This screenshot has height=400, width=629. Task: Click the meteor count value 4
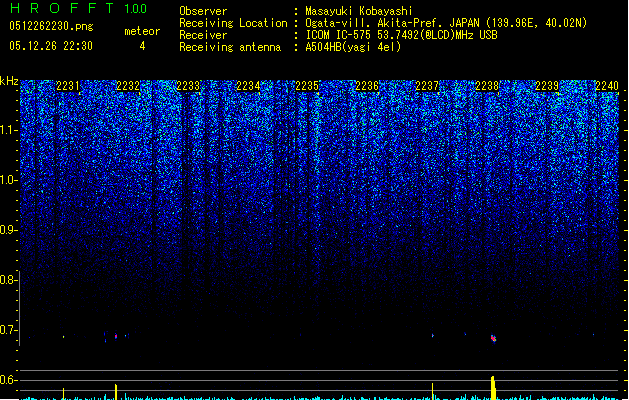(x=142, y=46)
